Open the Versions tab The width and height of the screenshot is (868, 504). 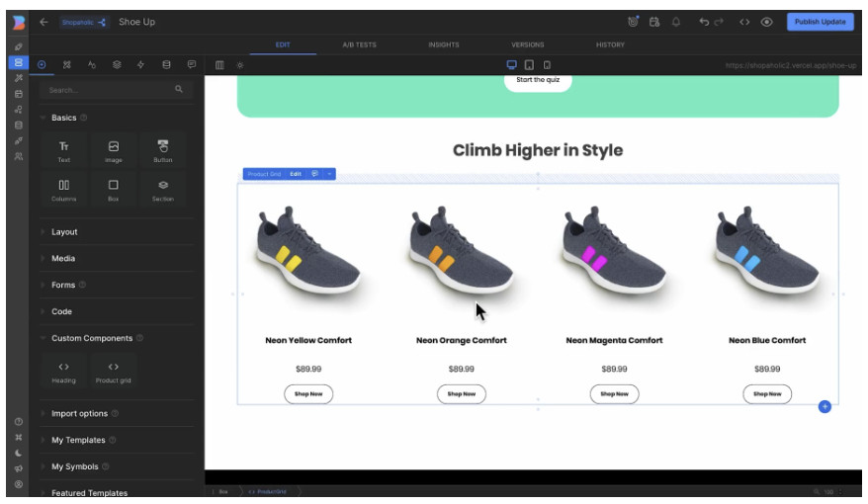click(x=527, y=44)
